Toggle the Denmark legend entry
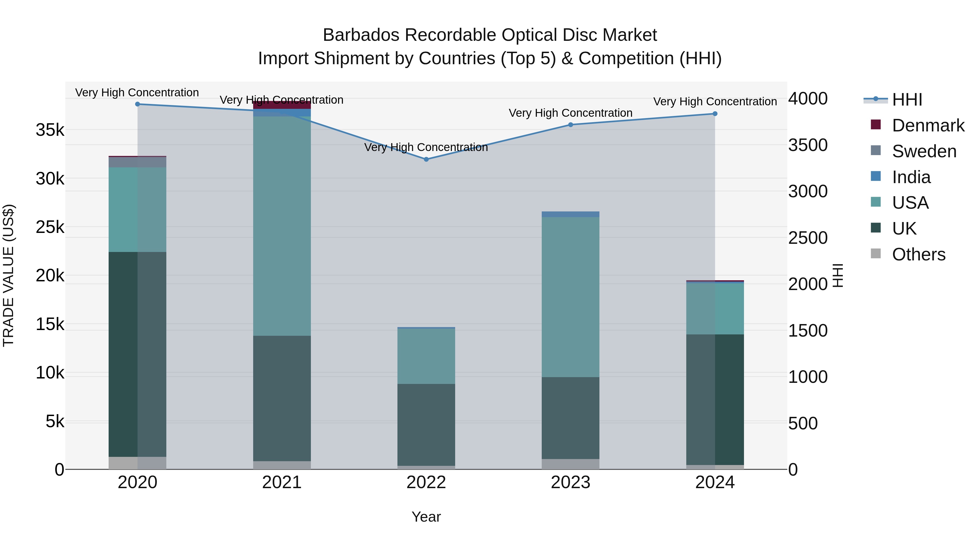 [x=918, y=125]
